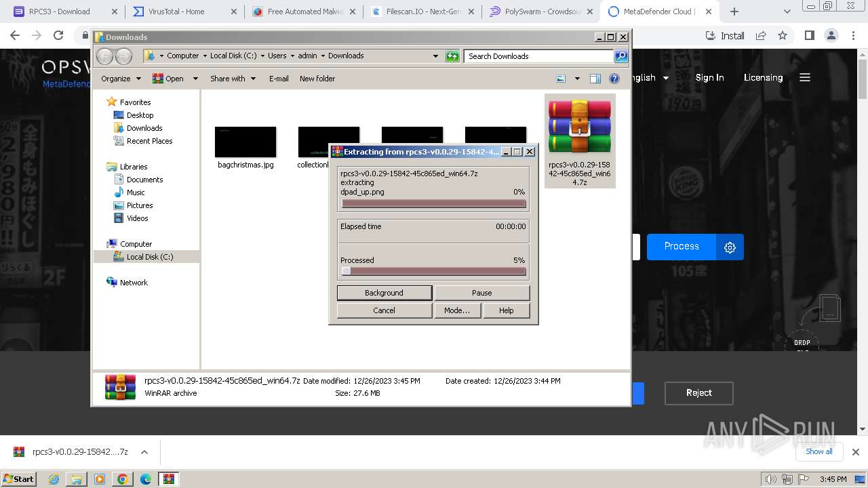Cancel the extraction
This screenshot has width=868, height=488.
(x=384, y=310)
